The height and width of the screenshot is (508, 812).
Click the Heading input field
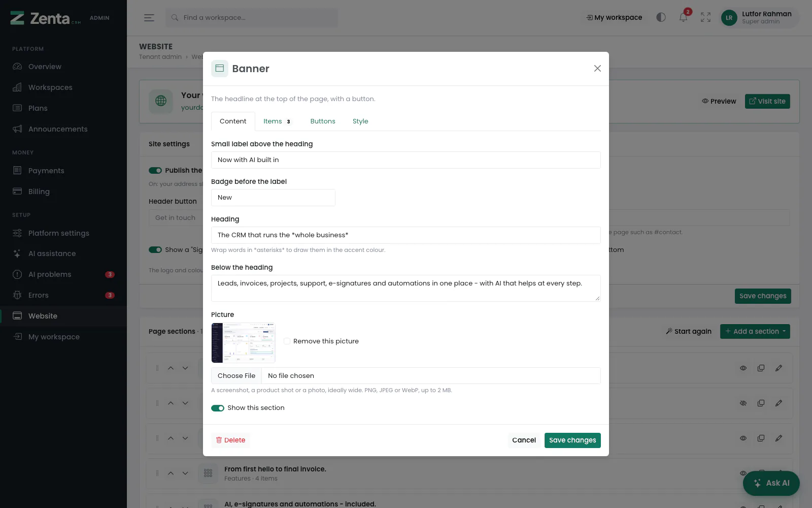406,235
